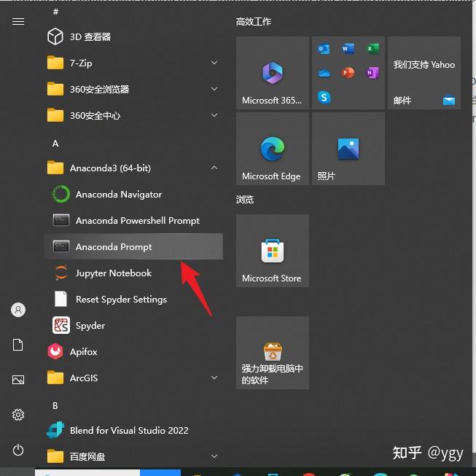Screen dimensions: 476x476
Task: Click the A section letter header
Action: [x=55, y=144]
